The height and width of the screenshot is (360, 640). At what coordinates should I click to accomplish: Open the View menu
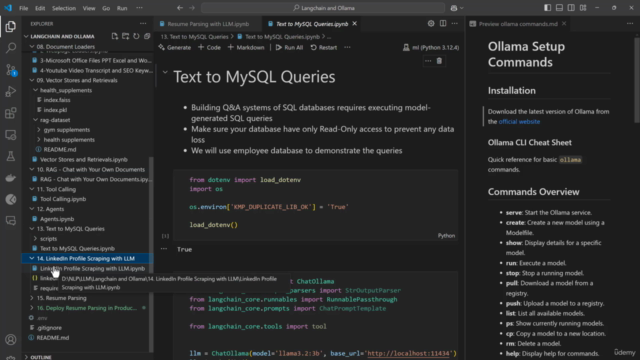point(89,8)
